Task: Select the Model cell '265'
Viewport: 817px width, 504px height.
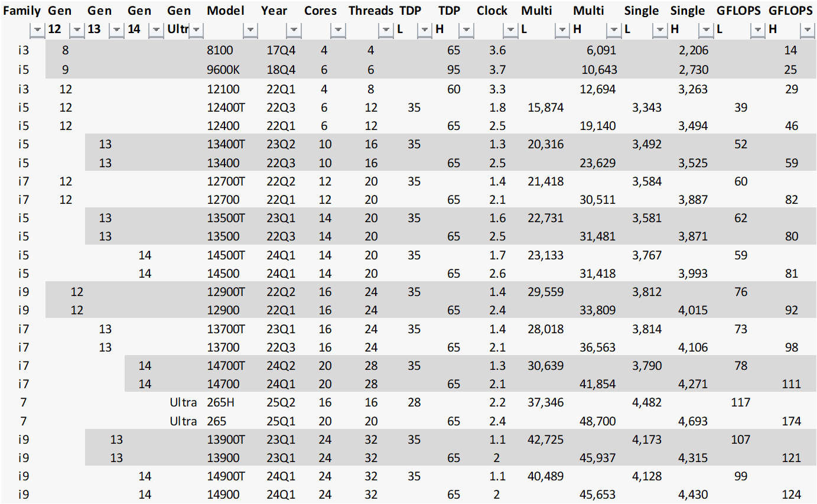Action: (216, 421)
